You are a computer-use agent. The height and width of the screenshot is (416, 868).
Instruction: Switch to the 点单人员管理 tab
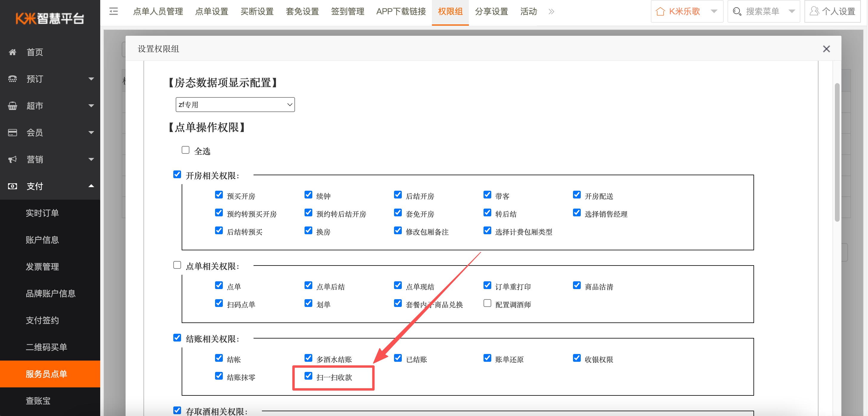coord(158,12)
